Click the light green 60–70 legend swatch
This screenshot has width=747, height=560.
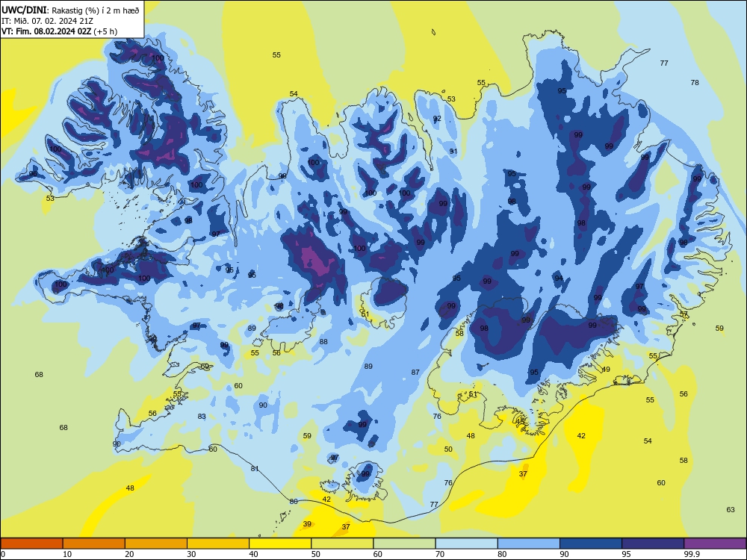[x=404, y=544]
